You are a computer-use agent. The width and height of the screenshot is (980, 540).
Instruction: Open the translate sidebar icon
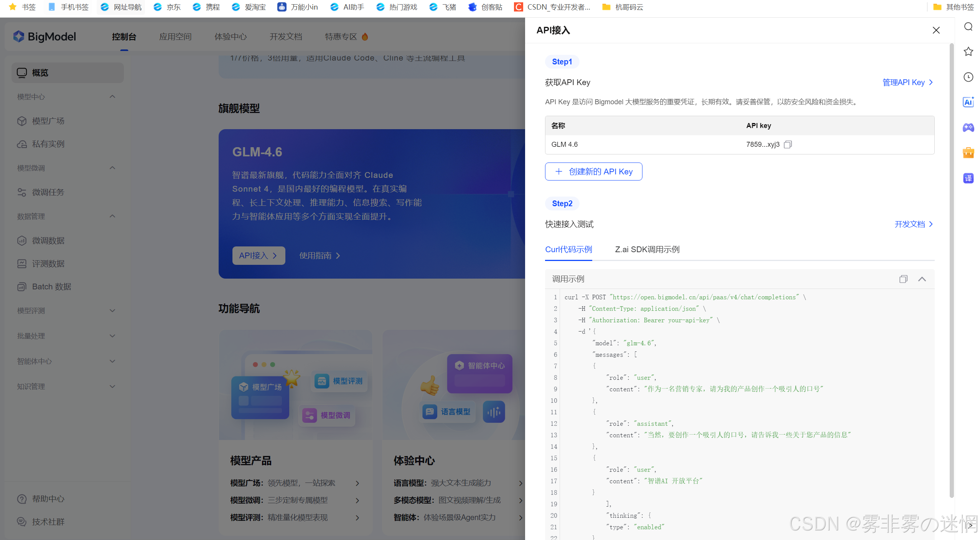968,178
